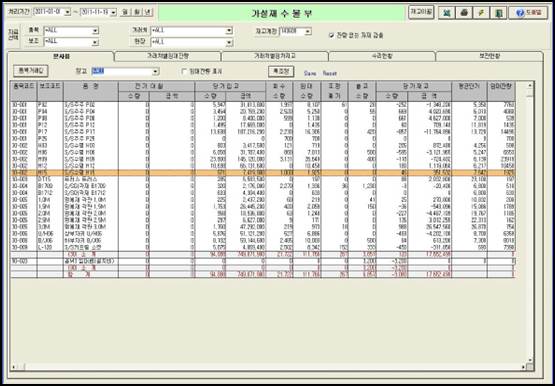Click the exit door icon

pos(498,13)
